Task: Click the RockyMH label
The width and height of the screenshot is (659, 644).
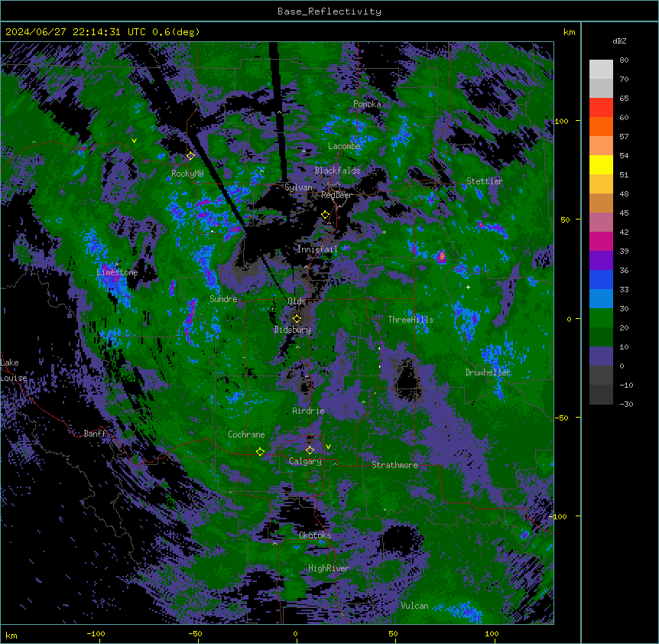Action: 187,174
